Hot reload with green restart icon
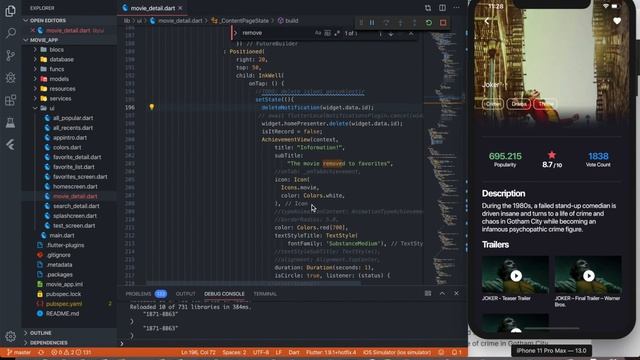The image size is (640, 360). (429, 22)
